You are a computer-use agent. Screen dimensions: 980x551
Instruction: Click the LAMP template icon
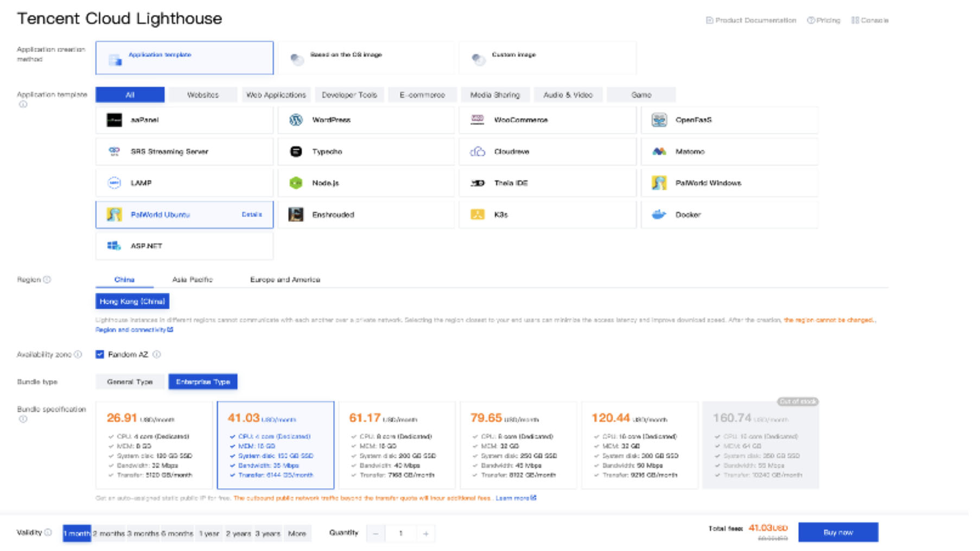(x=114, y=183)
